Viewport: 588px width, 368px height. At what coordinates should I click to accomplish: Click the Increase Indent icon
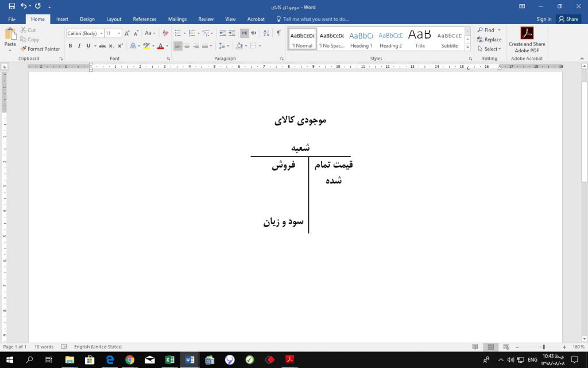232,33
